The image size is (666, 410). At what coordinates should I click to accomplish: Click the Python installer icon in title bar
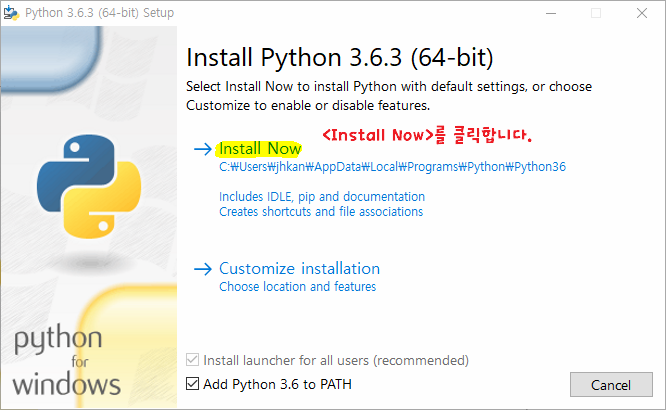tap(11, 13)
